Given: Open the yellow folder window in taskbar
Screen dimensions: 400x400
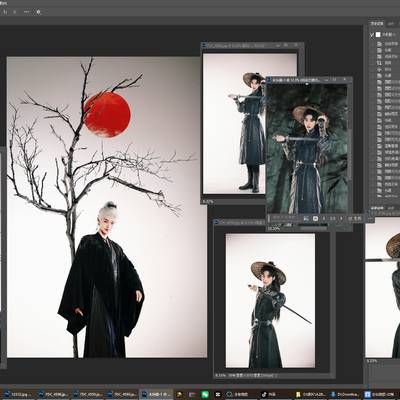Looking at the screenshot, I should [310, 394].
